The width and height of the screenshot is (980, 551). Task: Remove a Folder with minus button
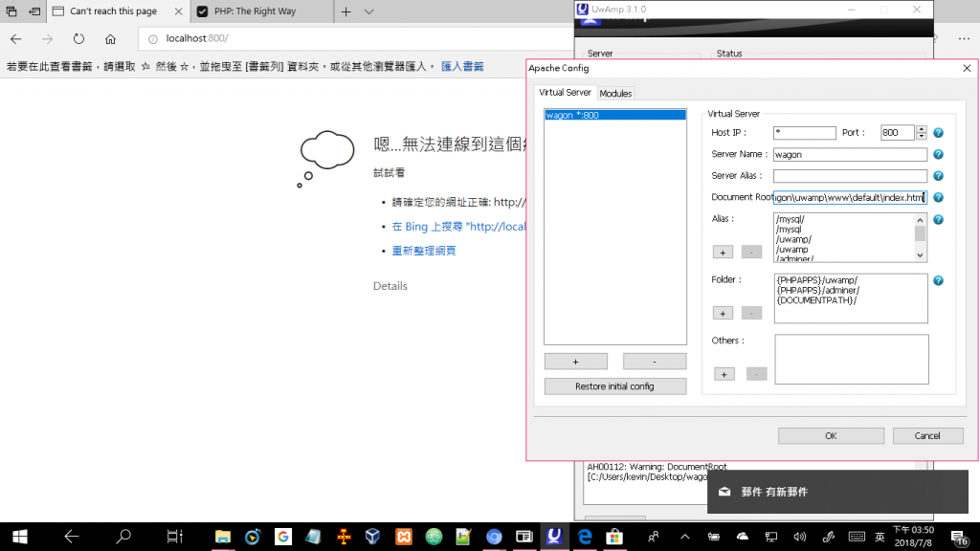751,313
